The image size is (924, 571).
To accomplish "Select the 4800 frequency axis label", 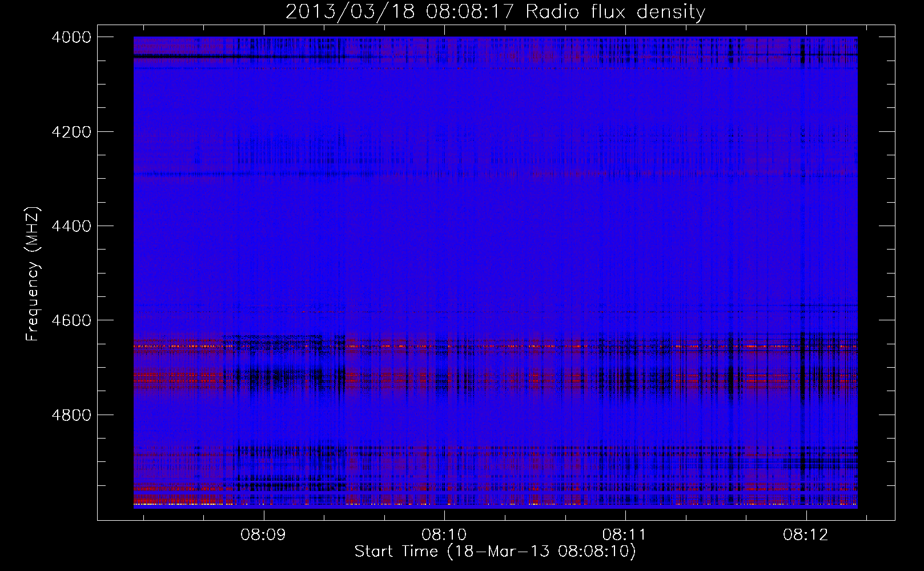I will [71, 415].
